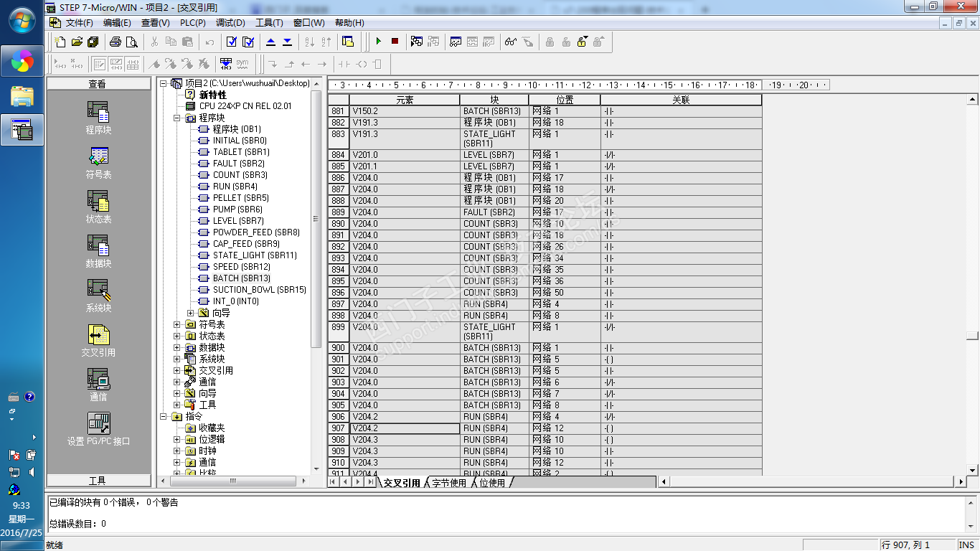
Task: Open 数据块 in the left navigation bar
Action: point(98,252)
